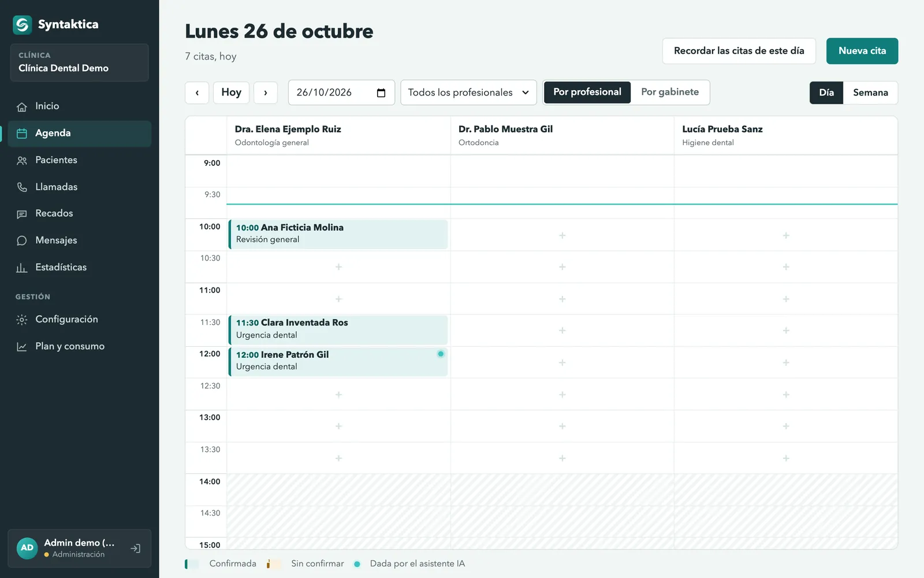Click Recordar las citas de este día
Screen dimensions: 924x578
tap(739, 51)
